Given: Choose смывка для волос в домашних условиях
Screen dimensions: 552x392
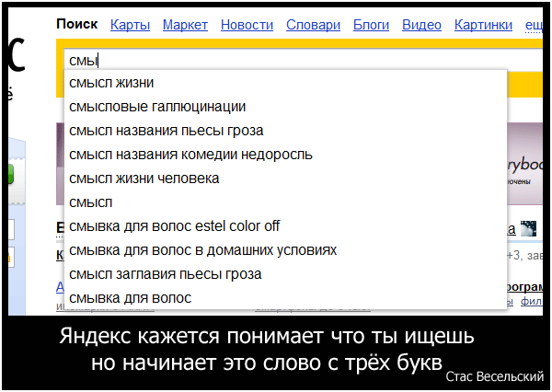Looking at the screenshot, I should coord(285,250).
